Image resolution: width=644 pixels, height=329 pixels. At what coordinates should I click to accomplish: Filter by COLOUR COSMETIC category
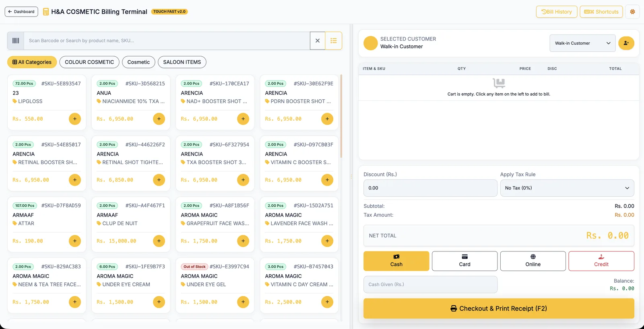click(x=89, y=62)
